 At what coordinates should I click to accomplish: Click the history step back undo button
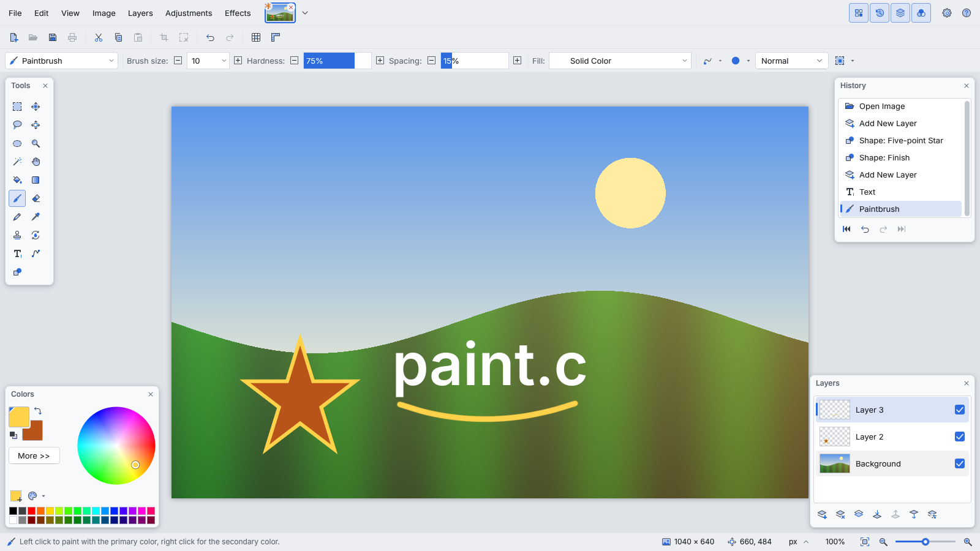point(865,229)
